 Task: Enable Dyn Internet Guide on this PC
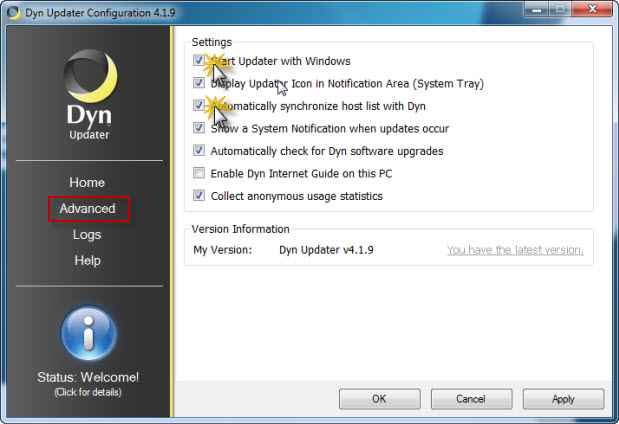[x=199, y=173]
